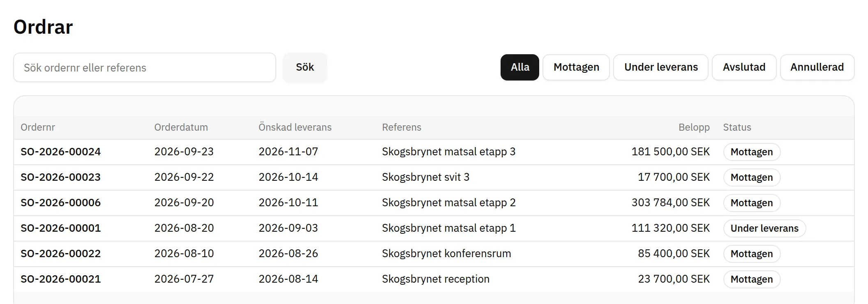
Task: Click the Ordernr column header
Action: tap(38, 127)
